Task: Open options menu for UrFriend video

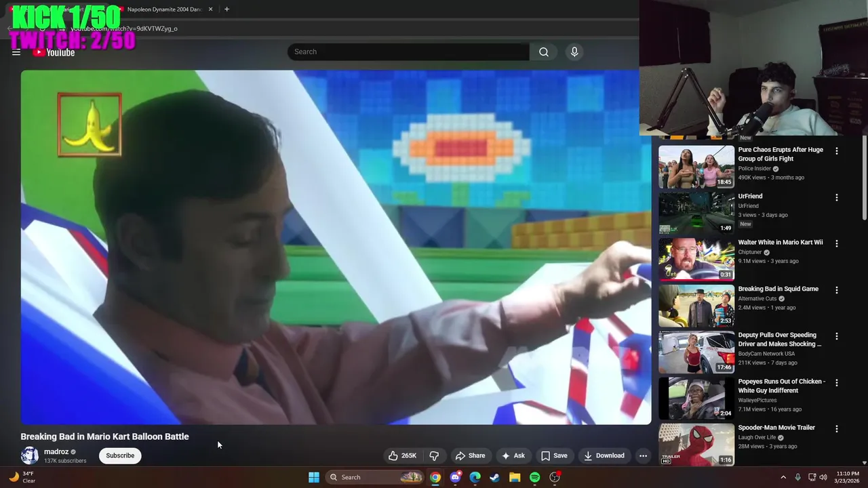Action: [x=836, y=197]
